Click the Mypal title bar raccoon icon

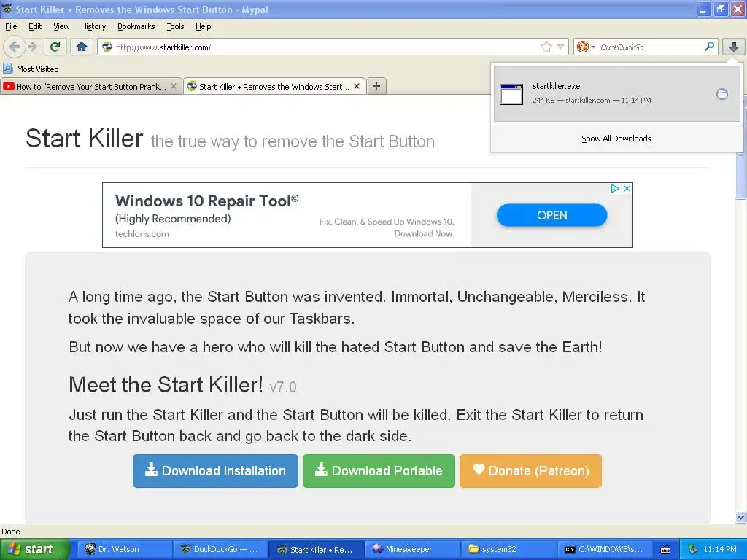(7, 9)
